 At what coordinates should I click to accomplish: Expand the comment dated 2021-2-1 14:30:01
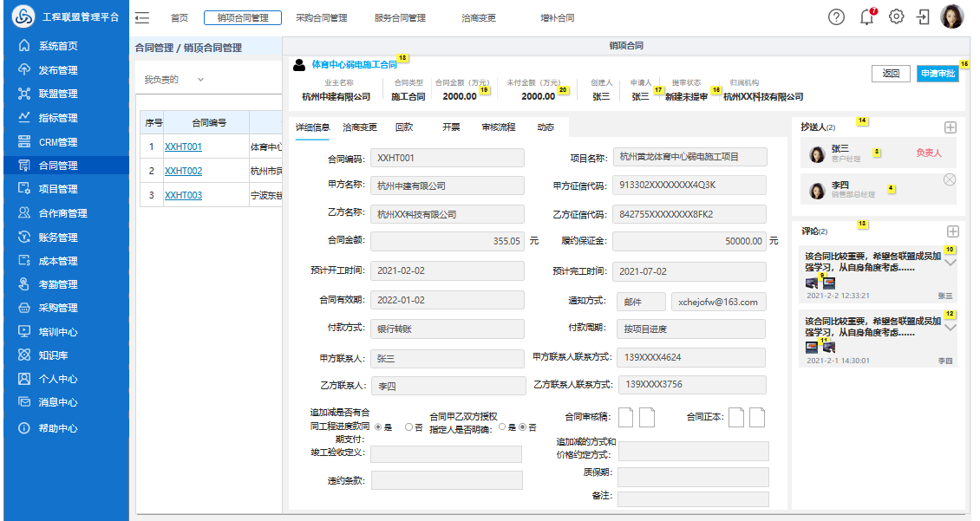950,328
